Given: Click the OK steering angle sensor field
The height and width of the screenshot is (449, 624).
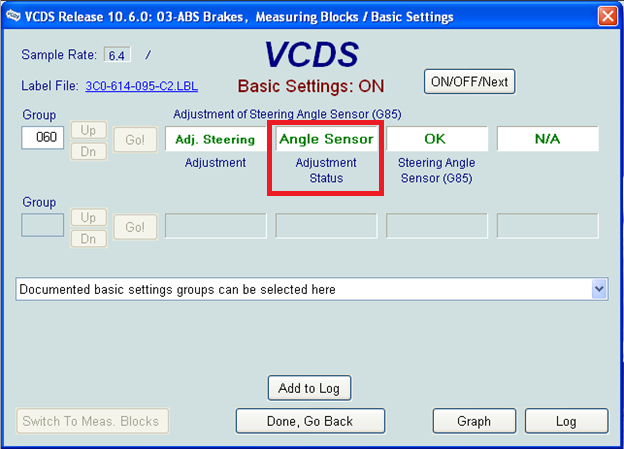Looking at the screenshot, I should (x=436, y=139).
